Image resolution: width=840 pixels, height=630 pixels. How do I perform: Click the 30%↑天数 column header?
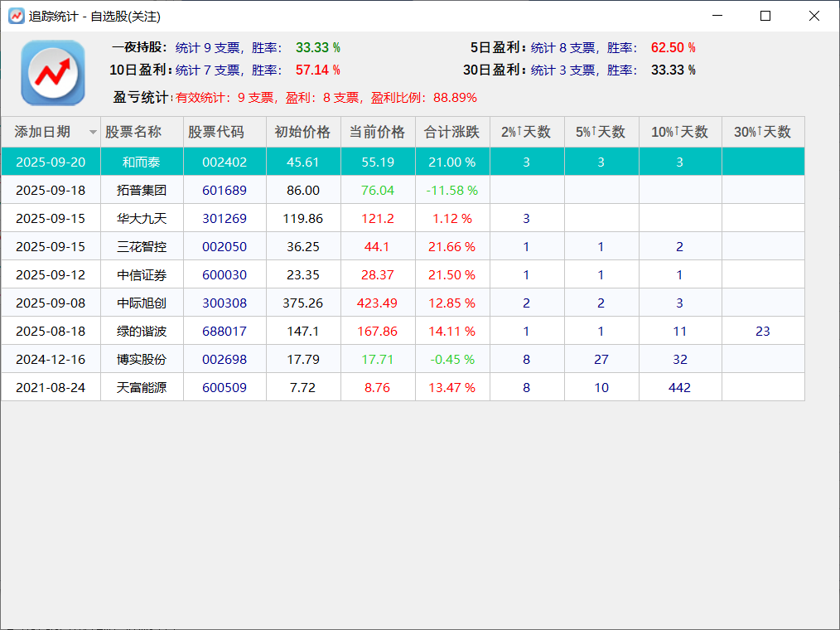(763, 132)
